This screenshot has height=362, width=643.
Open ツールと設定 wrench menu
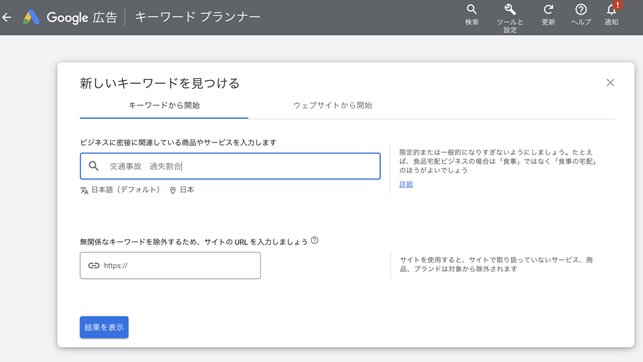510,18
